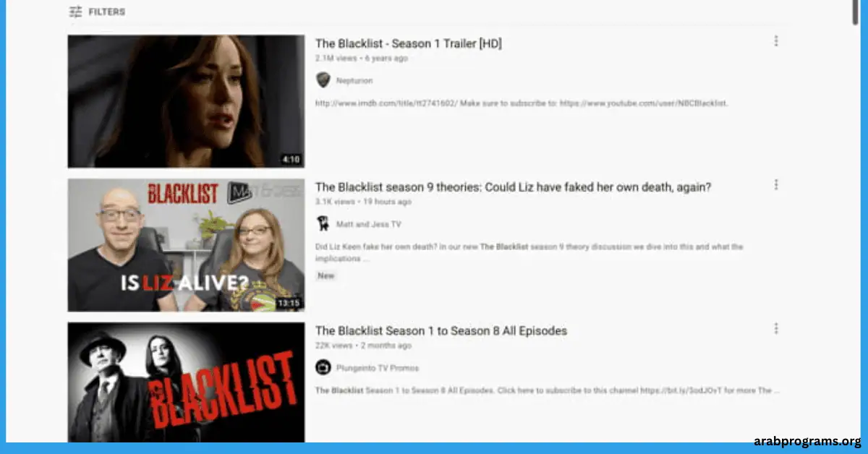The height and width of the screenshot is (454, 868).
Task: Open 'Season 1 to Season 8 All Episodes' title
Action: [x=441, y=331]
